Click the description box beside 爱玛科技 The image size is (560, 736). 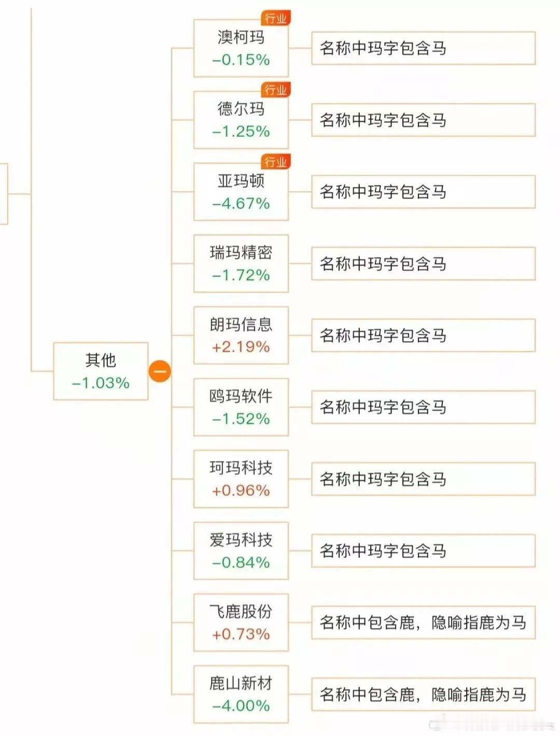(423, 551)
